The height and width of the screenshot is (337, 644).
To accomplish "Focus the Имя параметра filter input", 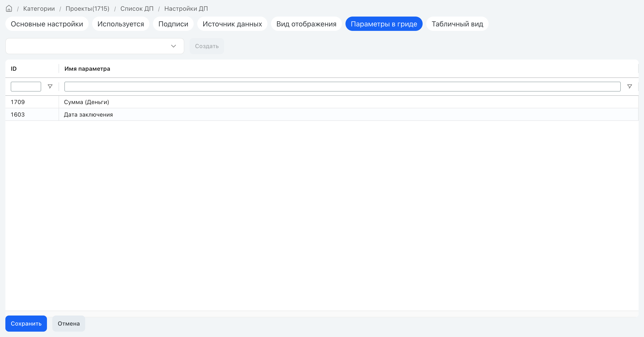I will pyautogui.click(x=342, y=87).
